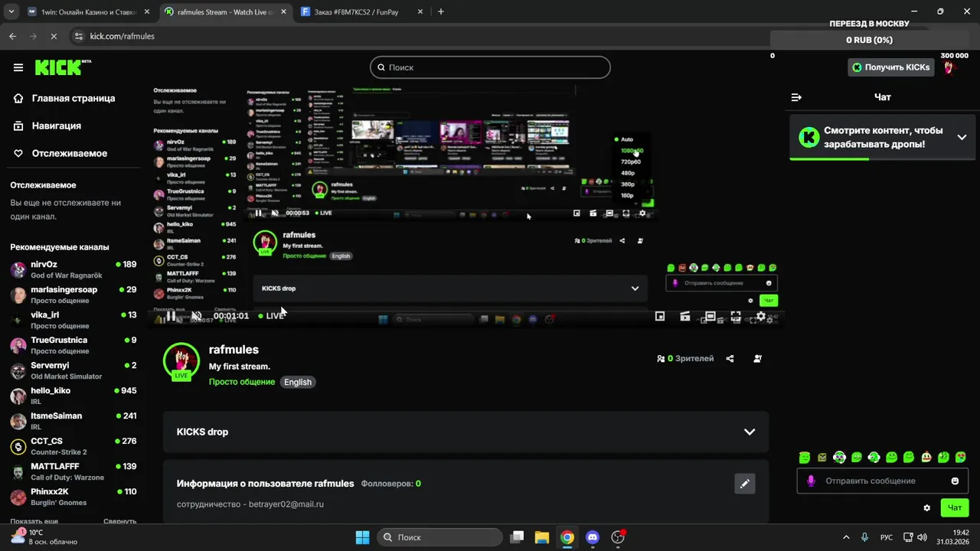The height and width of the screenshot is (551, 980).
Task: Edit the user info with pencil icon
Action: point(744,484)
